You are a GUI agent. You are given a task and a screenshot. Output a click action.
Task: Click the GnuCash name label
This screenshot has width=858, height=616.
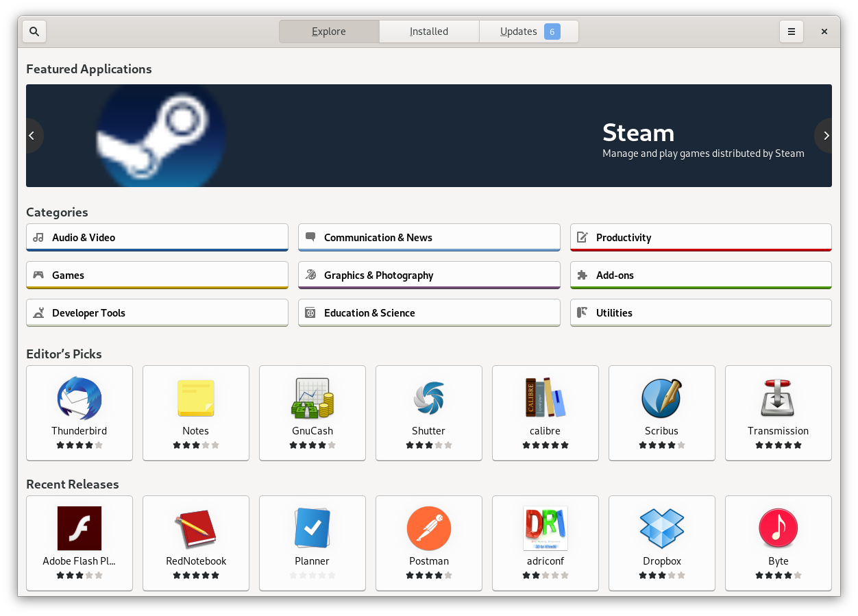coord(312,431)
